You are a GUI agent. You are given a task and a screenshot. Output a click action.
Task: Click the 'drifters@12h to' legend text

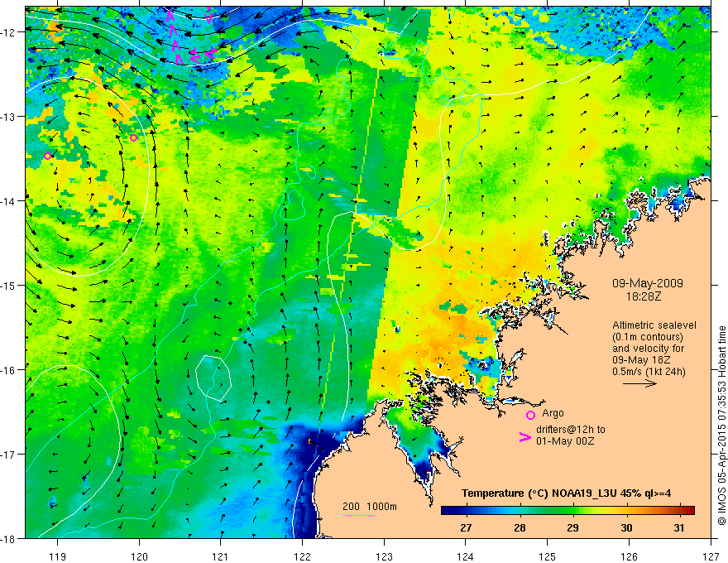point(571,430)
